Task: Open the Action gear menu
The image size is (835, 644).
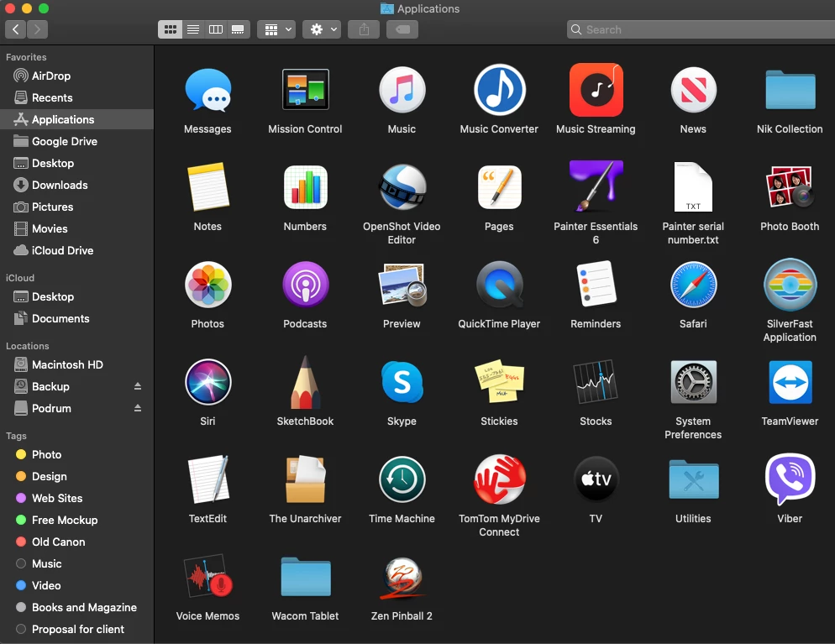Action: (322, 29)
